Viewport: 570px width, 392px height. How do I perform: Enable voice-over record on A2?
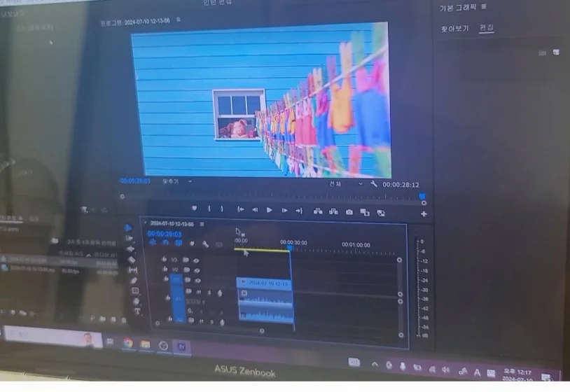(x=222, y=323)
